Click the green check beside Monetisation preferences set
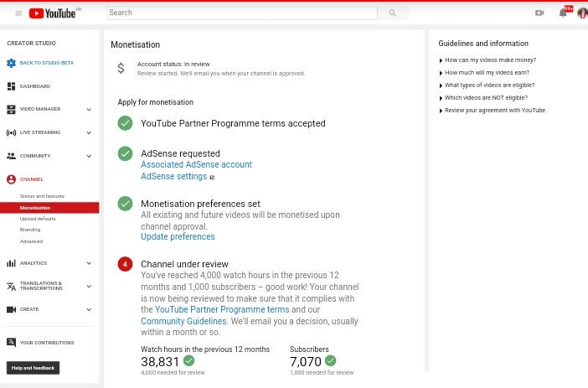The width and height of the screenshot is (588, 388). click(126, 204)
